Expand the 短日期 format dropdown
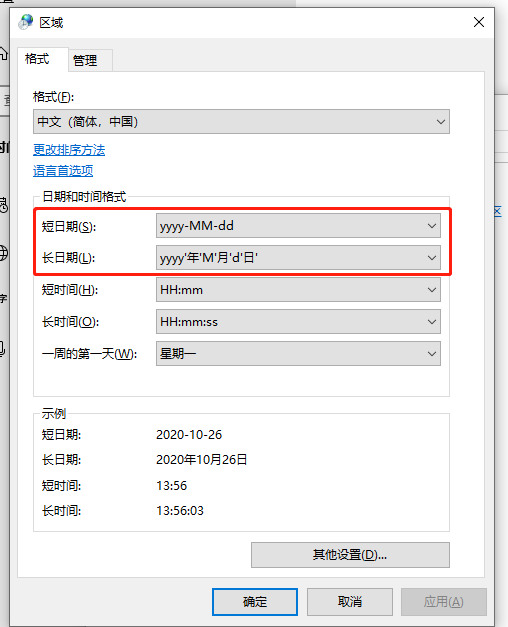The image size is (508, 627). click(x=298, y=226)
